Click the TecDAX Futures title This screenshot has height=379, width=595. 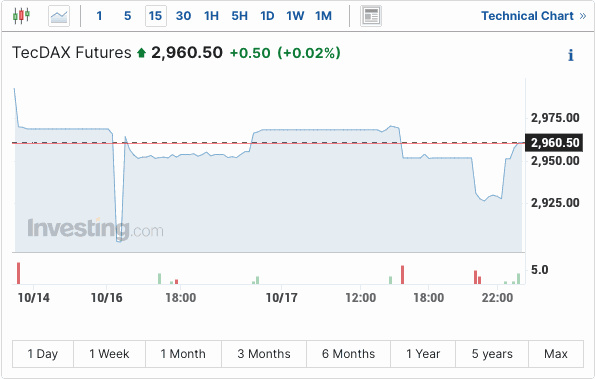pos(72,52)
